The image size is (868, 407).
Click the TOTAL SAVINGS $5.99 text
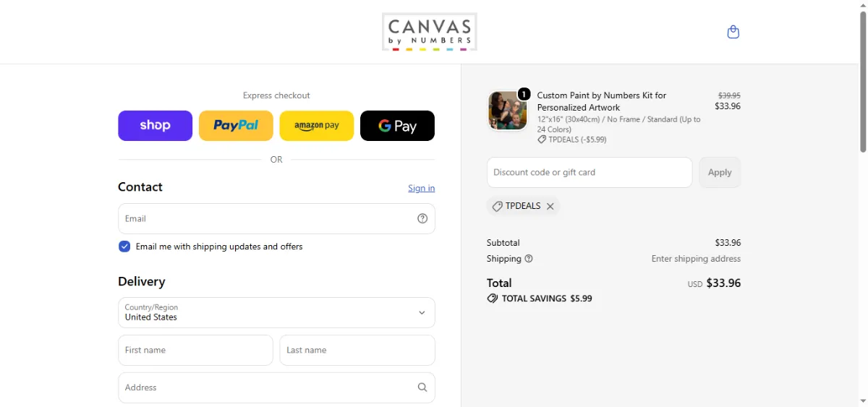(547, 298)
